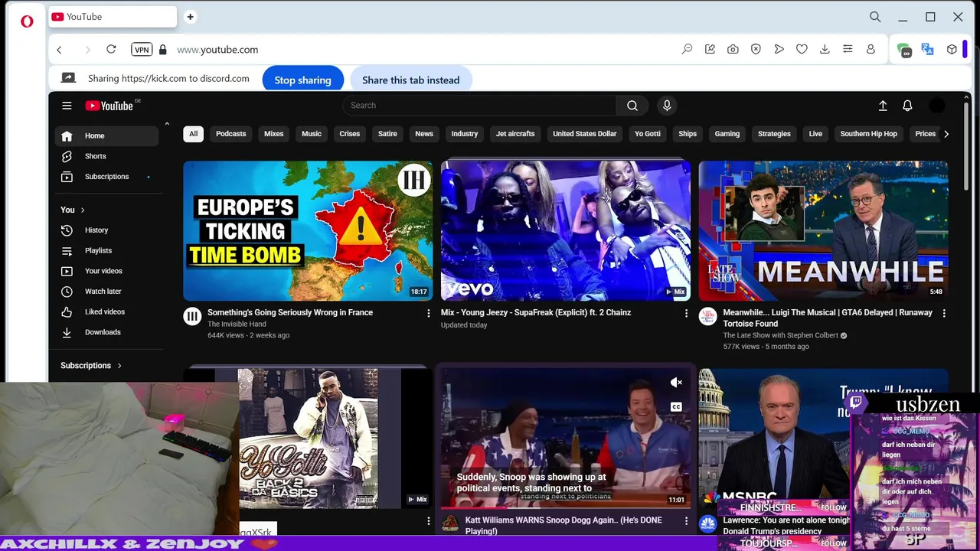Image resolution: width=980 pixels, height=551 pixels.
Task: Click the find-in-page zoom icon
Action: point(687,49)
